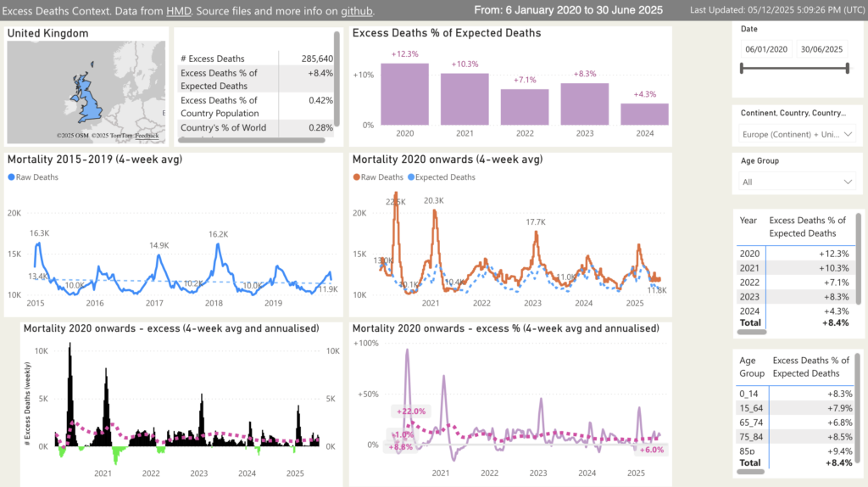Click the Age Group column header
This screenshot has width=868, height=487.
751,367
